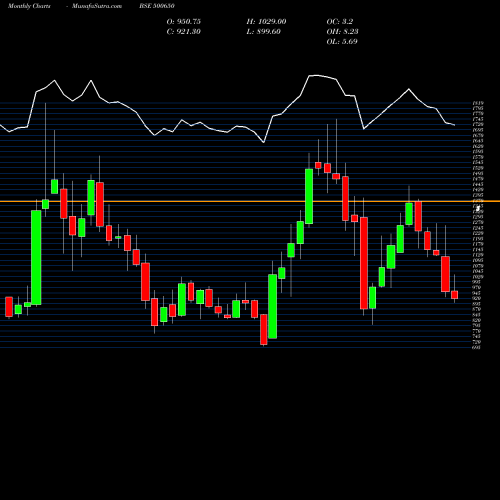The height and width of the screenshot is (500, 500).
Task: Click the 1445 label on price axis
Action: tap(478, 184)
